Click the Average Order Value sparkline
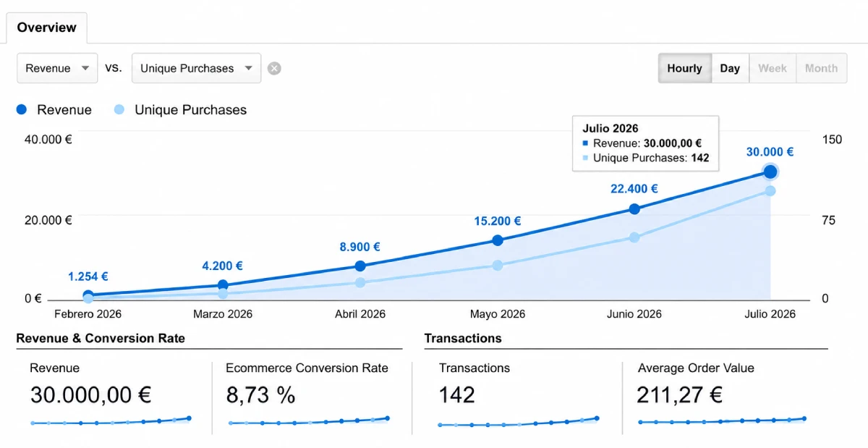The width and height of the screenshot is (868, 448). (722, 420)
